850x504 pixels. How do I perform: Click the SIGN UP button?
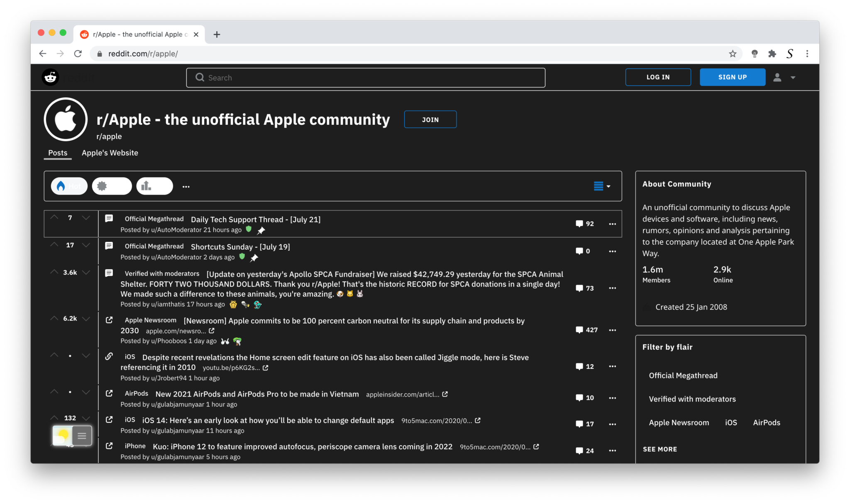732,77
